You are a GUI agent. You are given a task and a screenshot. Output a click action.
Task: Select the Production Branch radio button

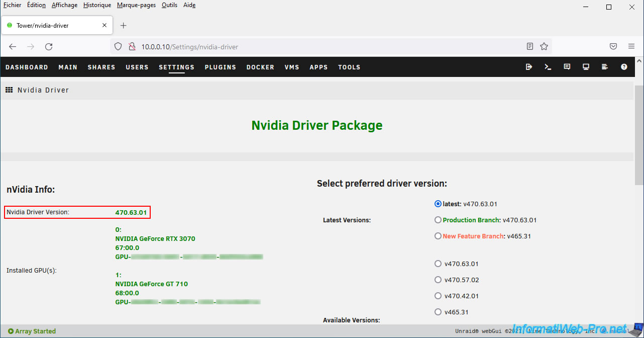pyautogui.click(x=438, y=220)
